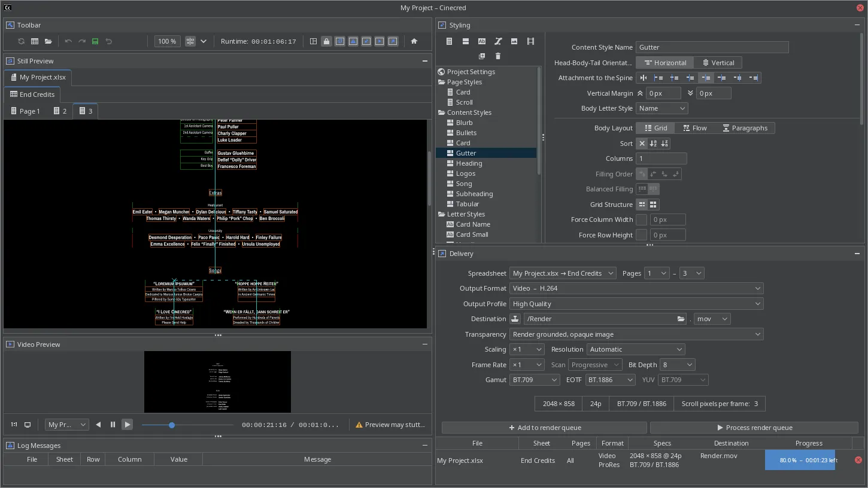Open the Bit Depth dropdown

pos(677,365)
